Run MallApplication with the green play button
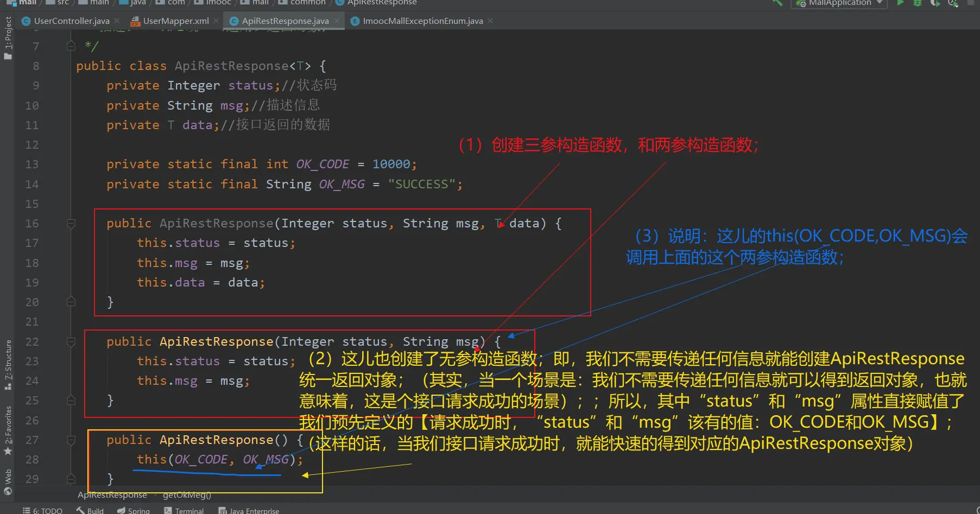Image resolution: width=980 pixels, height=514 pixels. 901,3
